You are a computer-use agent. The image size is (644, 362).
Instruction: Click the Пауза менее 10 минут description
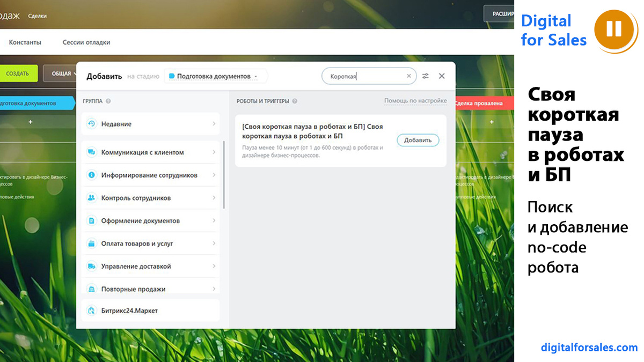pos(313,151)
